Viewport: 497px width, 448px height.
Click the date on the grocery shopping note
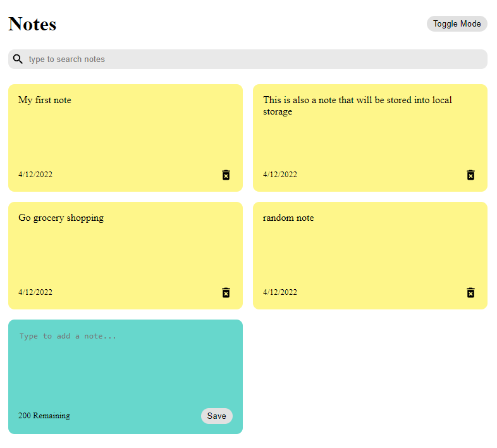[x=35, y=292]
